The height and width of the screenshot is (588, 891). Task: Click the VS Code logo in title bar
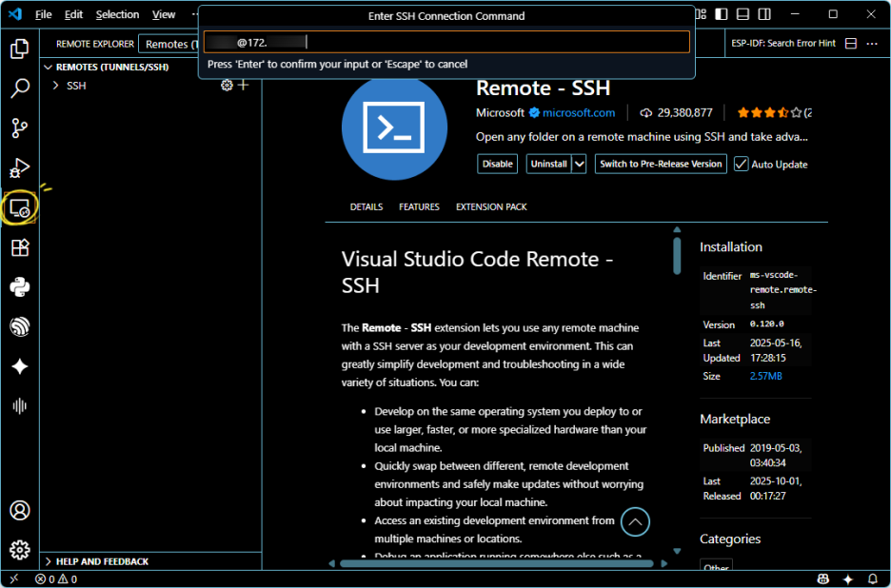[x=15, y=14]
